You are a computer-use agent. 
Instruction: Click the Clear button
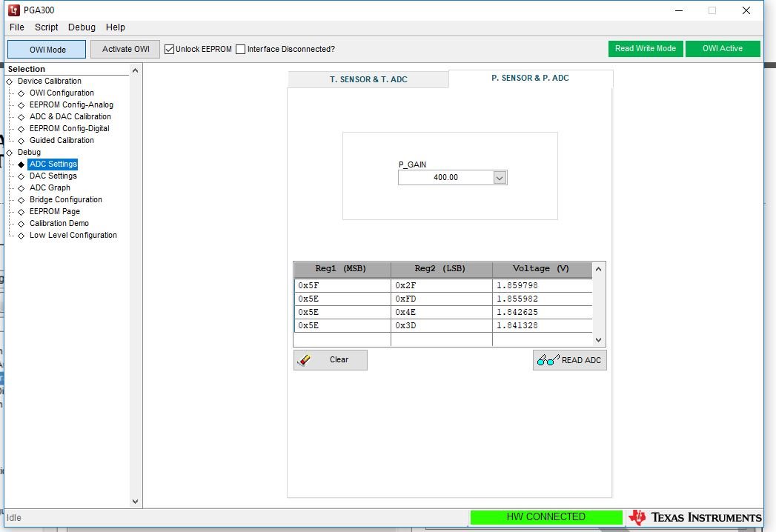tap(330, 360)
